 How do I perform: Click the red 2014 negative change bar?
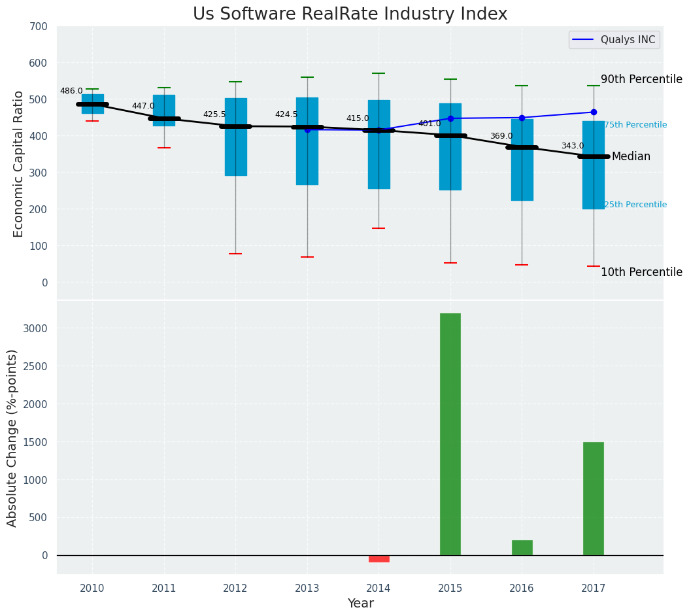[x=378, y=559]
